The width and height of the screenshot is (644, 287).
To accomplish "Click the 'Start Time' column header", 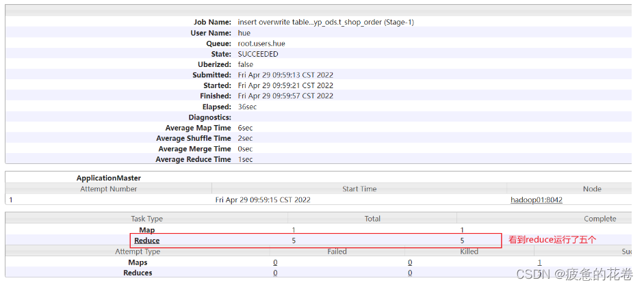I will tap(359, 189).
